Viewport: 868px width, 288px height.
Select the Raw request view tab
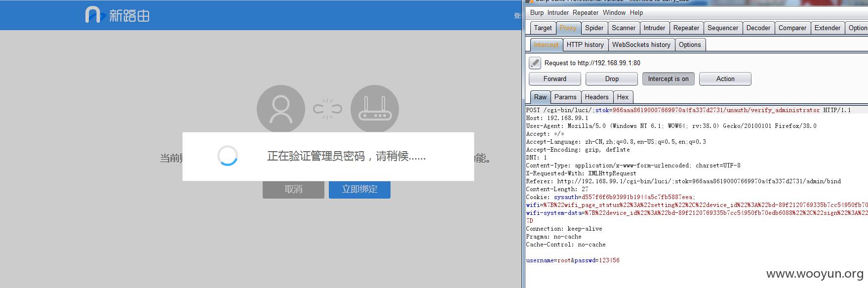click(x=540, y=97)
